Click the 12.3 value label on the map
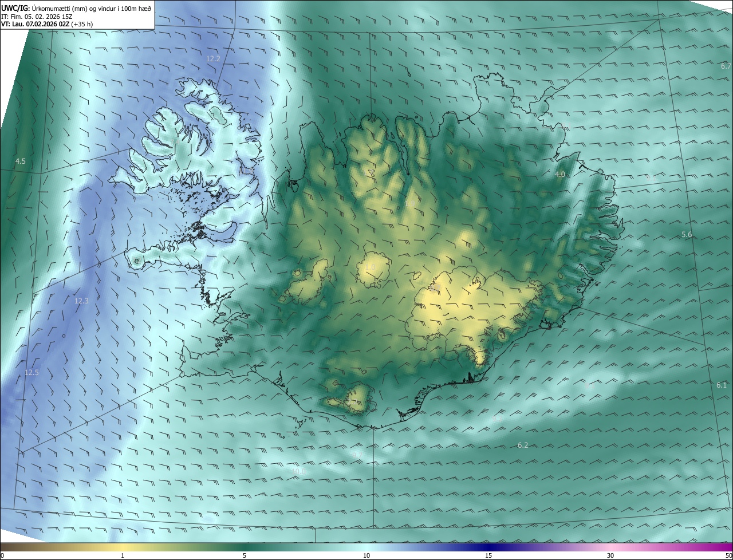733x560 pixels. coord(82,301)
